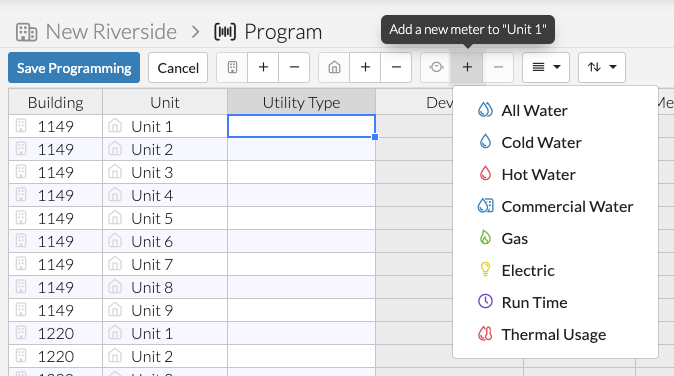Click the Save Programming button
Screen dimensions: 674x376
74,67
